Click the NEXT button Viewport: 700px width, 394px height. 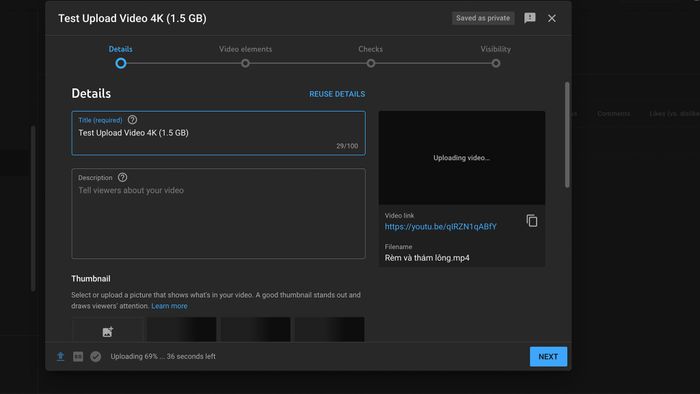pos(548,357)
